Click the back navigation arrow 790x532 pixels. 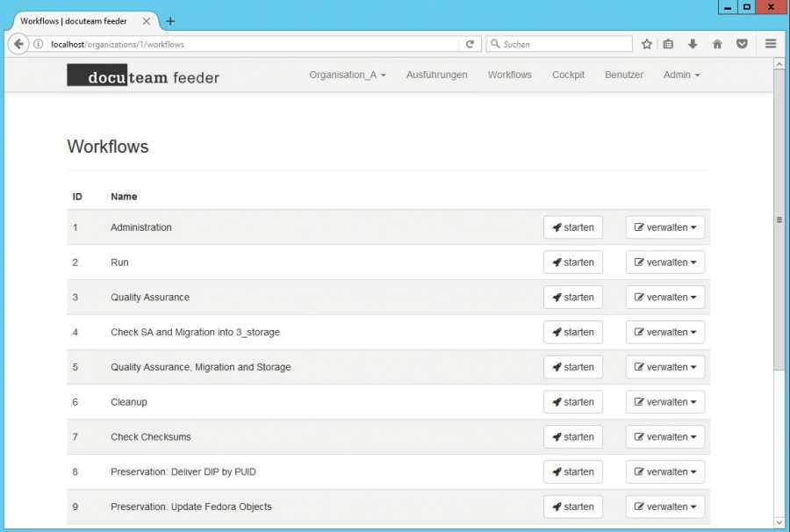[19, 42]
